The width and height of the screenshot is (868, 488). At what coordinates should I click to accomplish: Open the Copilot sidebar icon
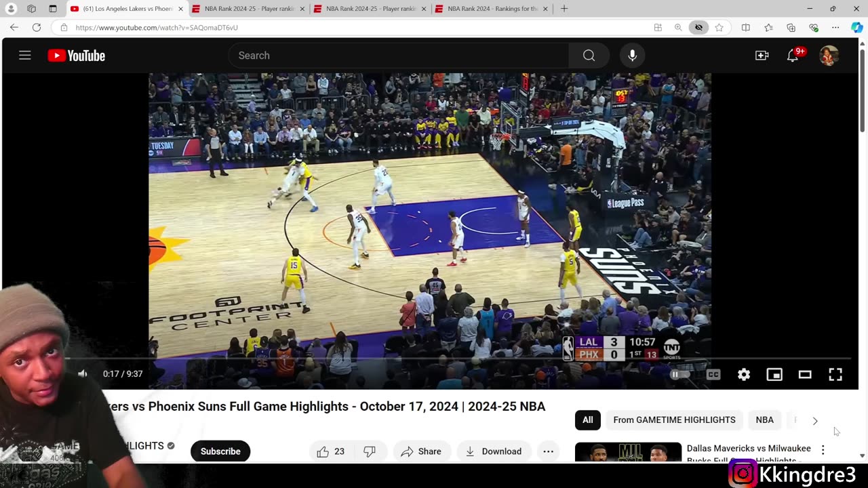click(857, 28)
